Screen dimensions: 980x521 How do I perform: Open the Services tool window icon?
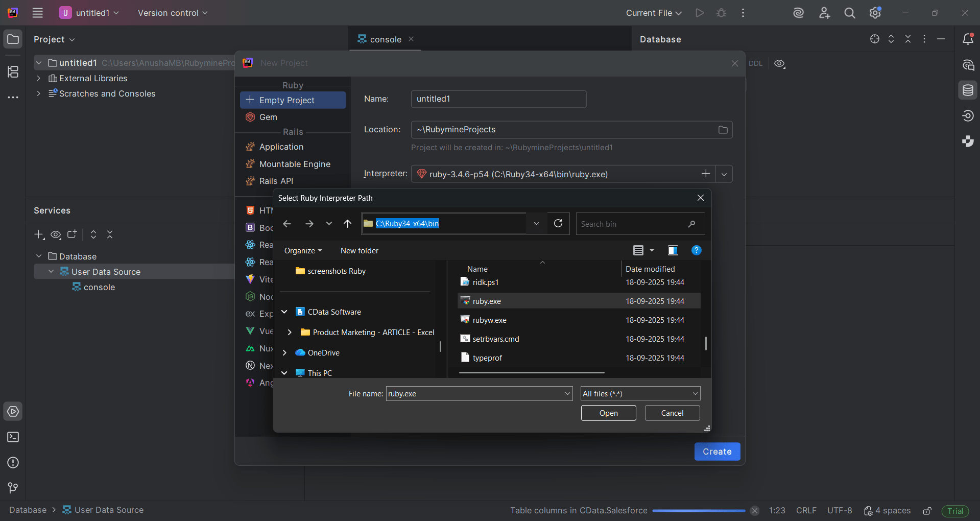[x=13, y=411]
